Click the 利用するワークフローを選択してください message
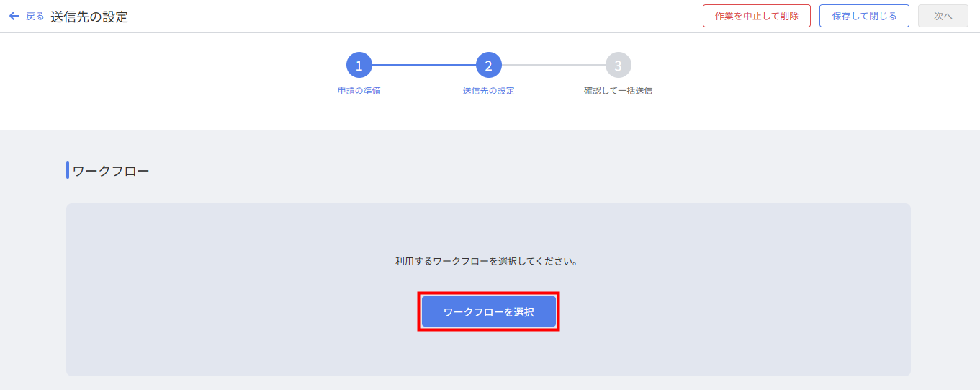 pyautogui.click(x=487, y=261)
